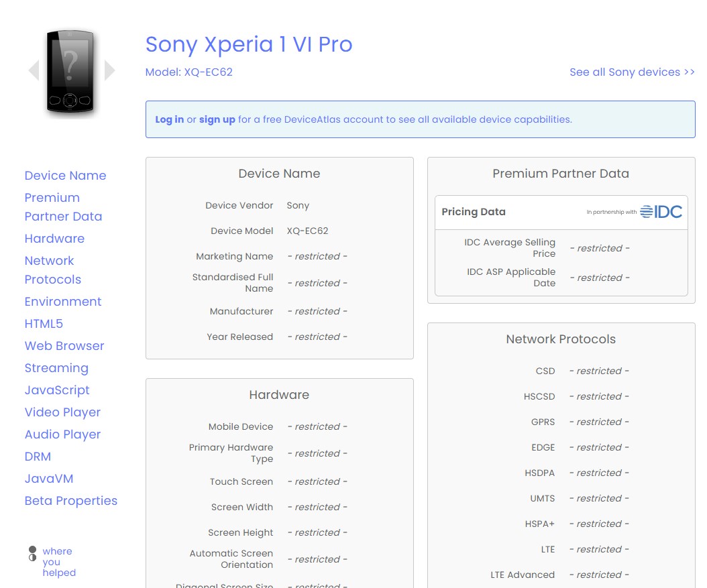The width and height of the screenshot is (707, 588).
Task: Open the Network Protocols sidebar section
Action: click(52, 270)
